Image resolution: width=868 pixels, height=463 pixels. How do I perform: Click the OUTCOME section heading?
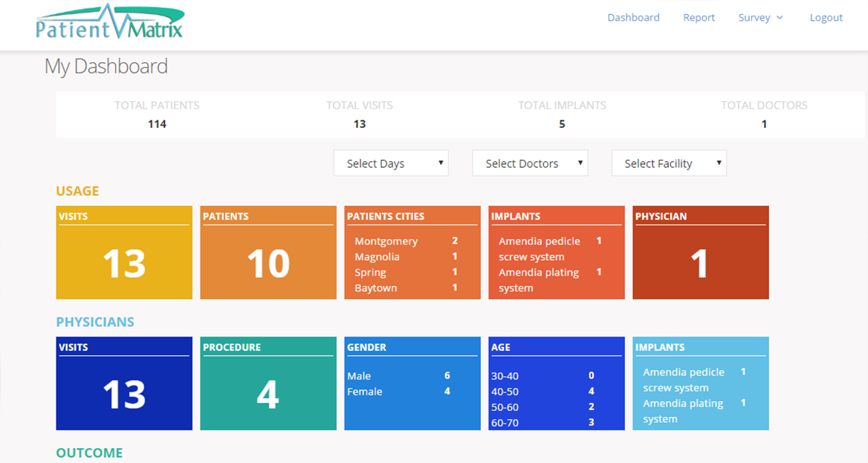click(x=89, y=453)
